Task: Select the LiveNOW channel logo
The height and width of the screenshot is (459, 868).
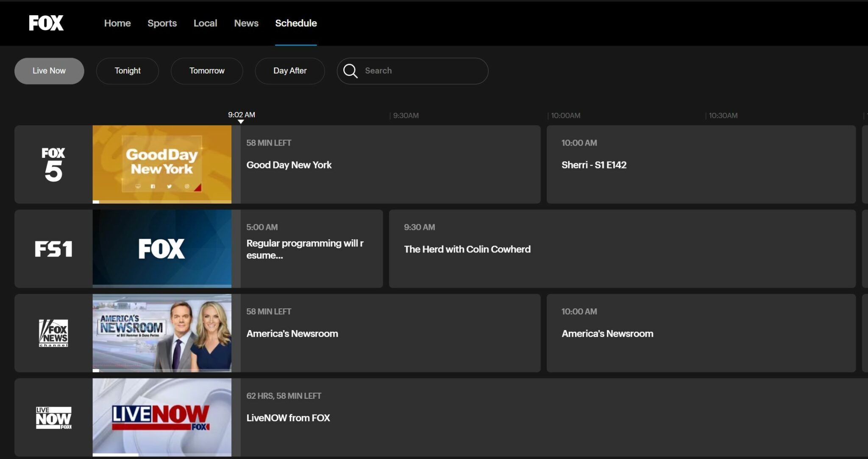Action: 53,418
